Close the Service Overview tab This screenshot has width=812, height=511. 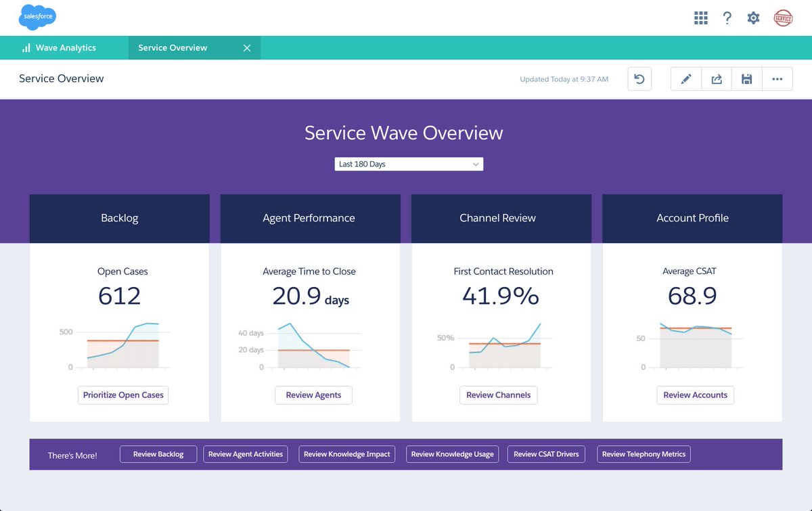pos(247,48)
